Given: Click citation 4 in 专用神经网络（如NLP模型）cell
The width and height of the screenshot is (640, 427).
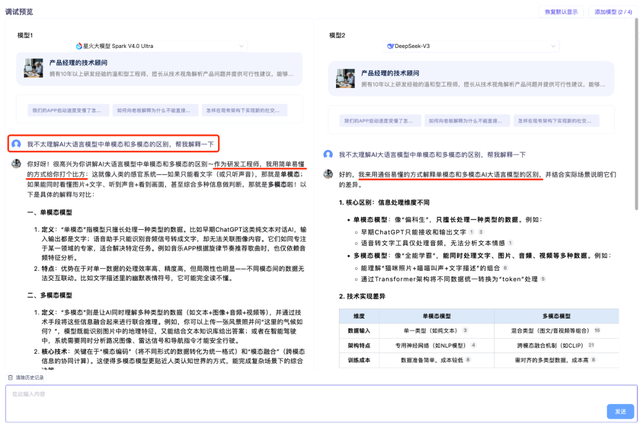Looking at the screenshot, I should click(473, 345).
